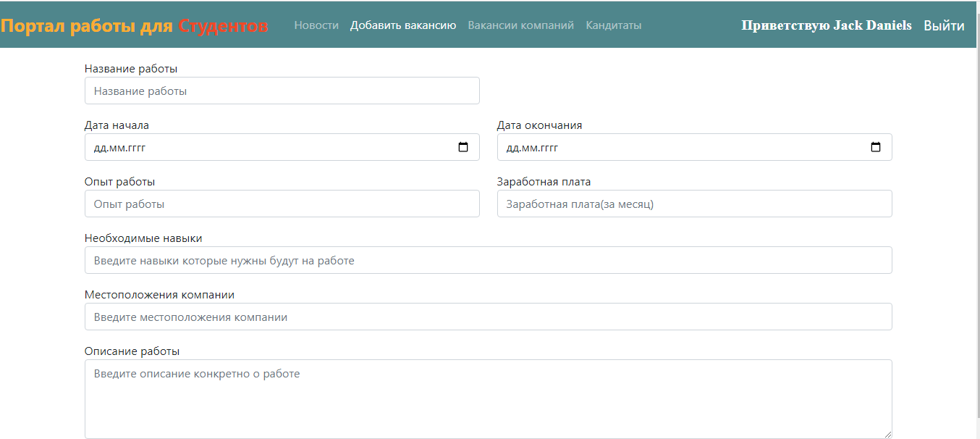Click the Дата окончания label

click(540, 125)
